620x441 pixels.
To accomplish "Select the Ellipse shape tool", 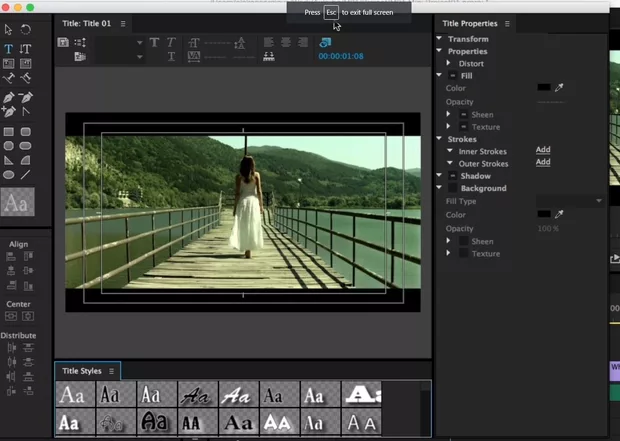I will coord(9,174).
